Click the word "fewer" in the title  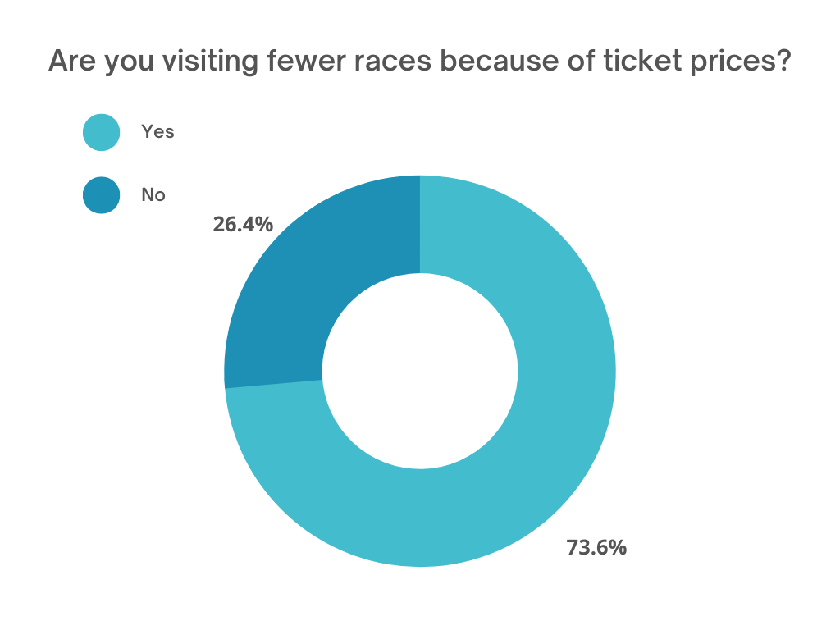point(301,62)
